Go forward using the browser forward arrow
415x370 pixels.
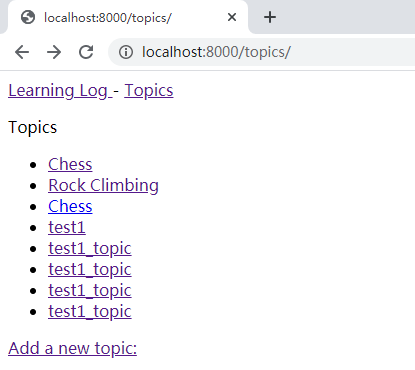(x=54, y=52)
